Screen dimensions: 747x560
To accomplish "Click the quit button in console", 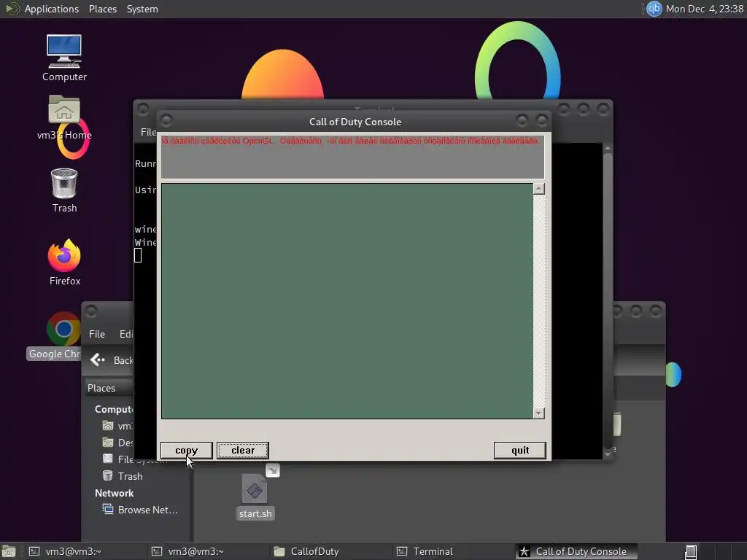I will (x=519, y=451).
